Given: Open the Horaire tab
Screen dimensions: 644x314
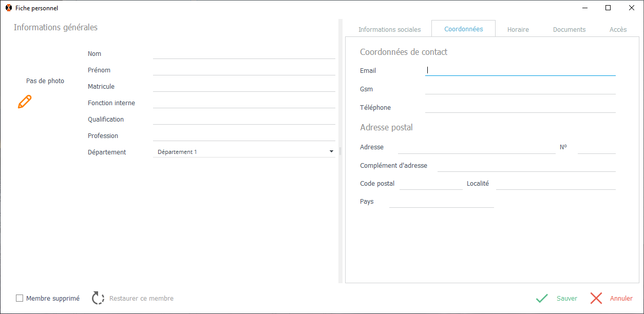Looking at the screenshot, I should [518, 29].
